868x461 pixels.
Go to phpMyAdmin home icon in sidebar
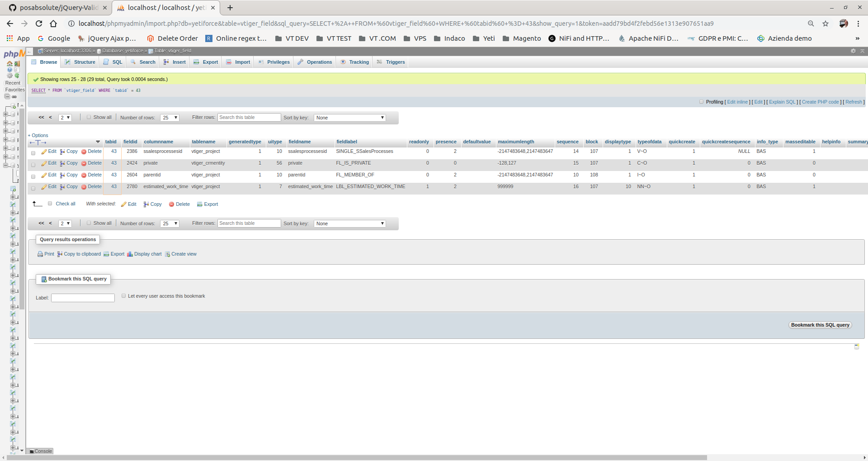[x=9, y=64]
